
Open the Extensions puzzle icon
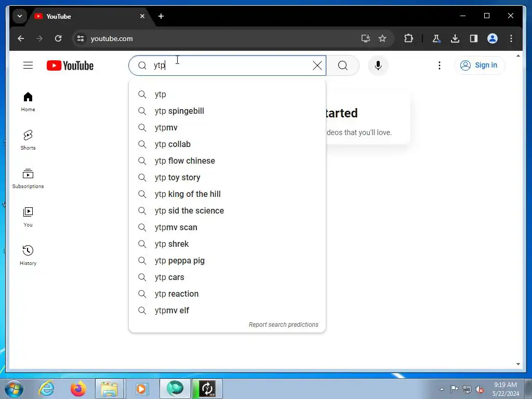point(408,38)
